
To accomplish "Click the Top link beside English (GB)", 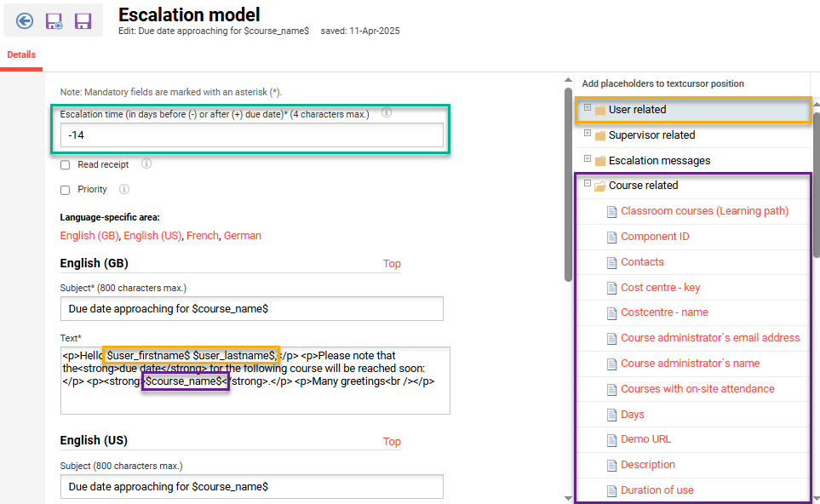I will point(391,264).
